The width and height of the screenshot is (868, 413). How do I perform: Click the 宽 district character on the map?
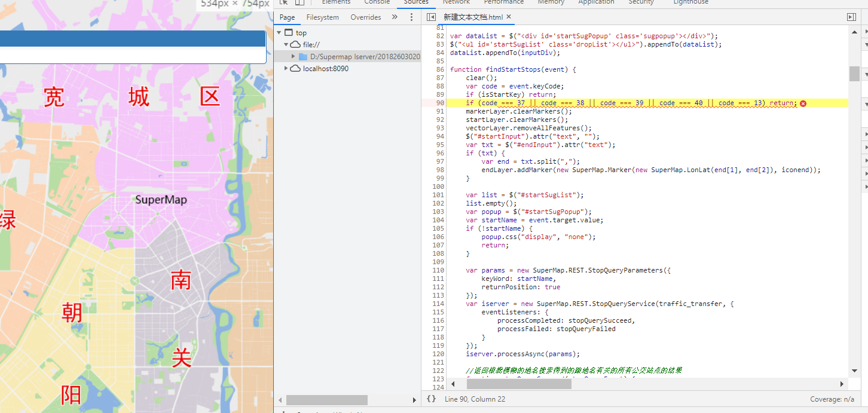[54, 96]
